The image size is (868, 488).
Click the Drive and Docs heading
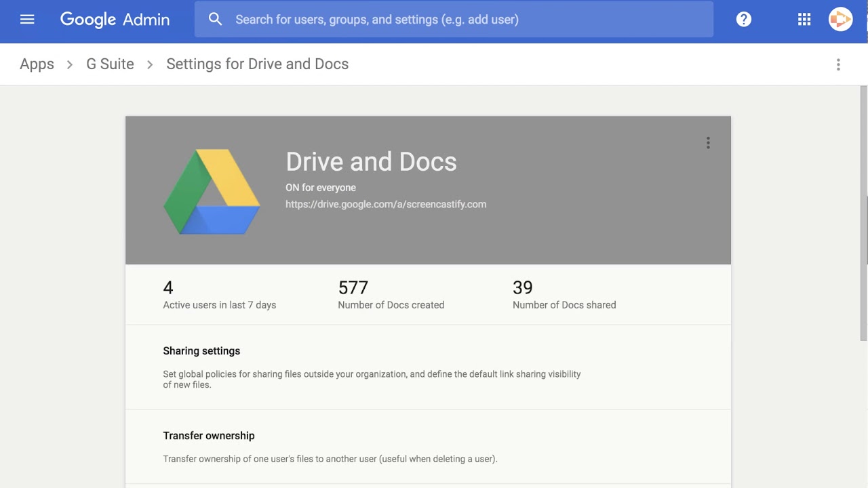tap(371, 162)
